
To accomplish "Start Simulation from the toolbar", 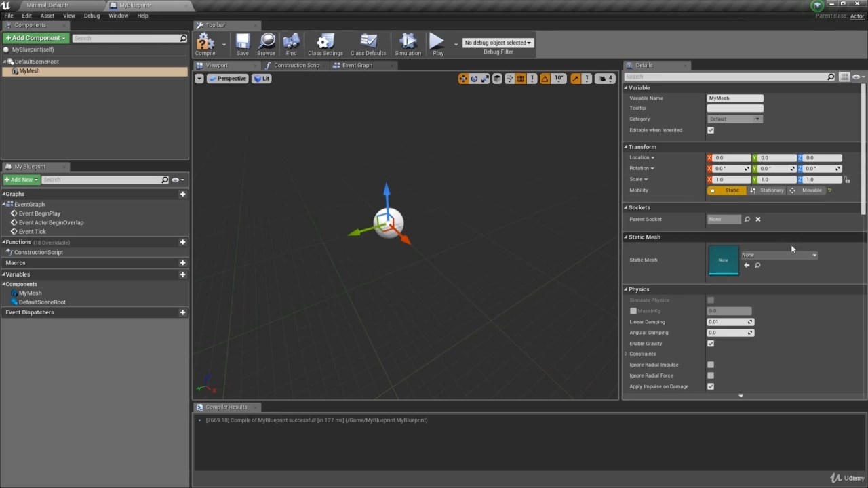I will coord(408,43).
